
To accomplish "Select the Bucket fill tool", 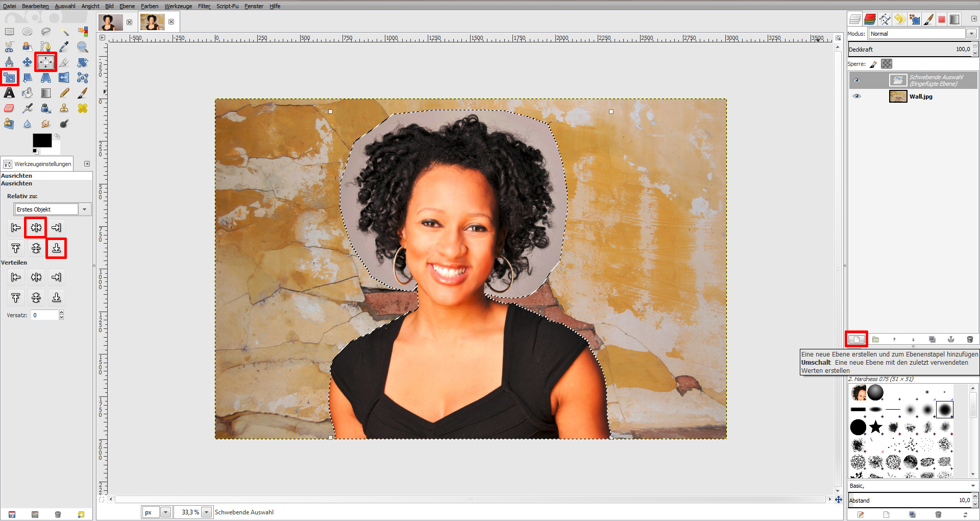I will click(27, 93).
